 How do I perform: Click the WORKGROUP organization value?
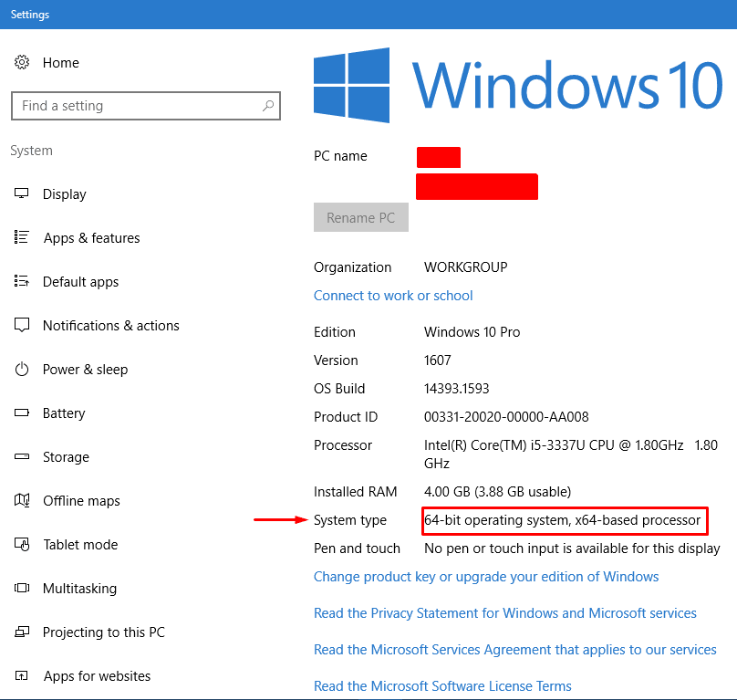(465, 267)
